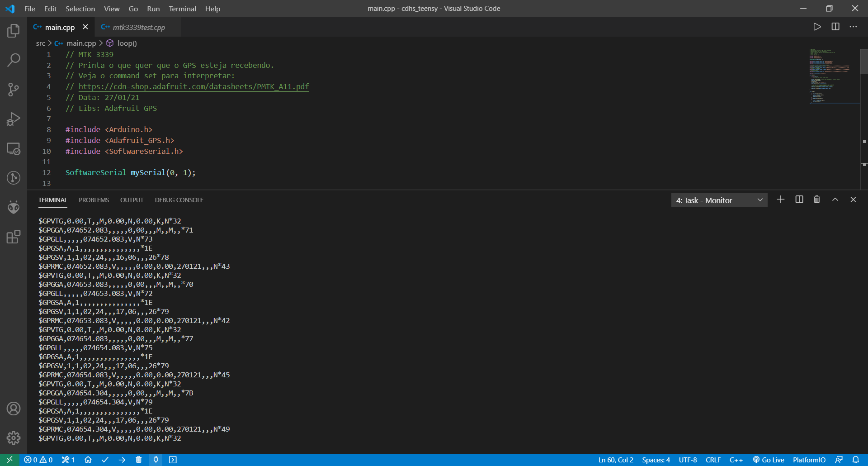The height and width of the screenshot is (466, 868).
Task: Open PlatformIO terminal icon in status bar
Action: pos(173,460)
